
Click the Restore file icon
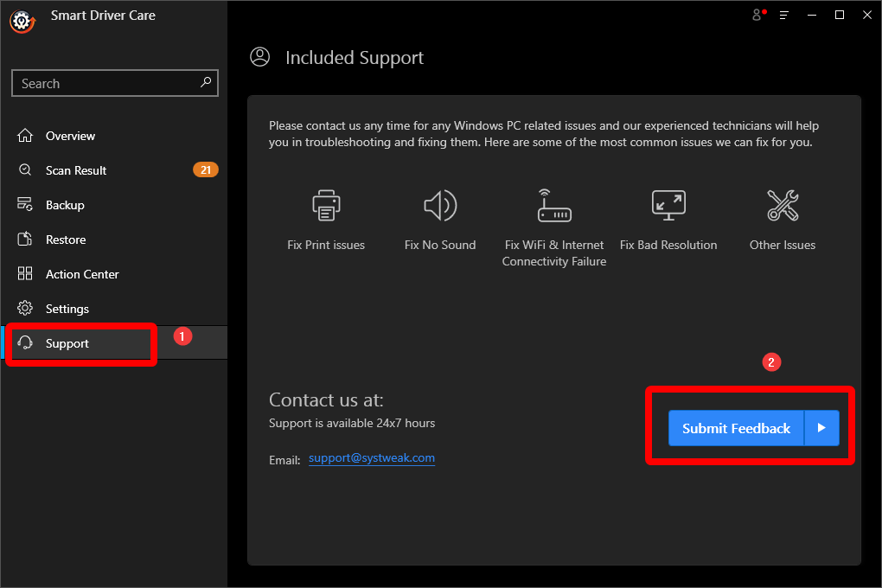[25, 240]
